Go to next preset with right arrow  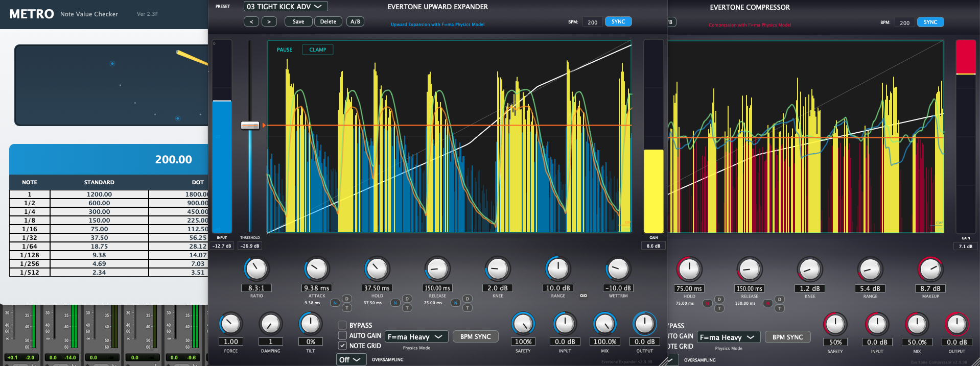click(x=269, y=21)
